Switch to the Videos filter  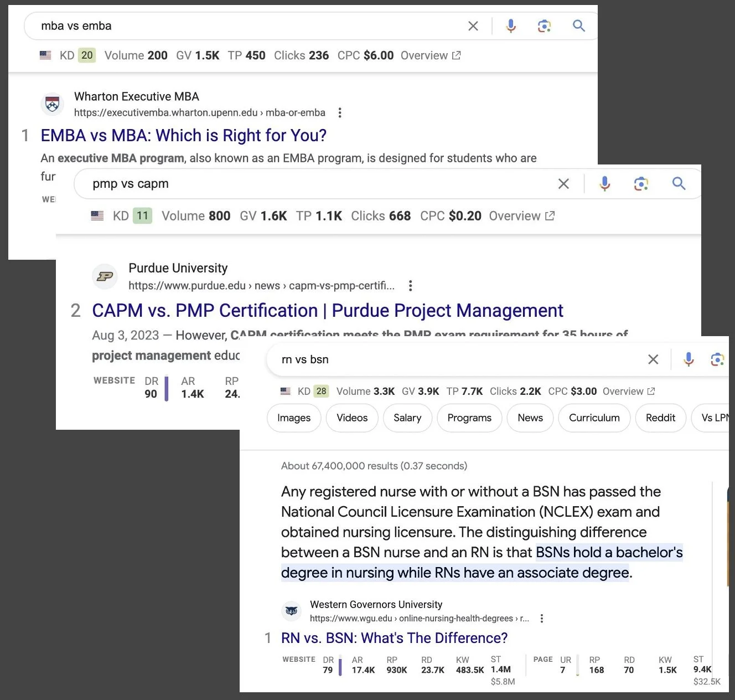pyautogui.click(x=352, y=418)
